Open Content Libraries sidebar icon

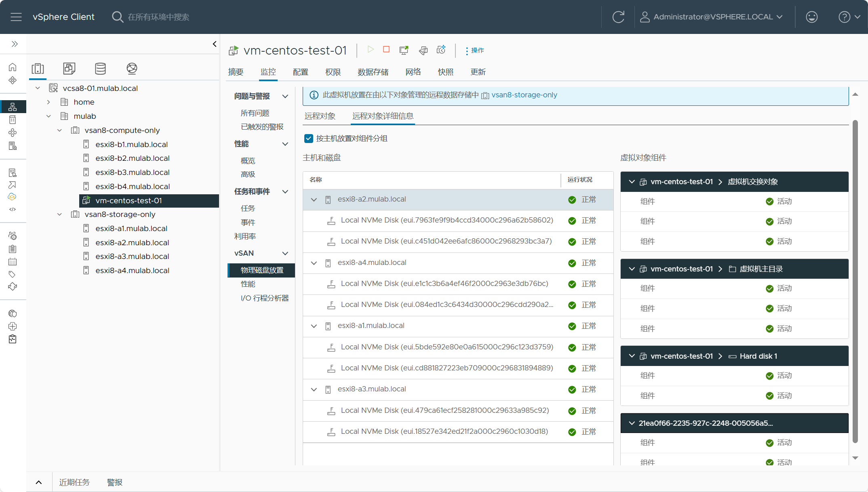pos(13,120)
